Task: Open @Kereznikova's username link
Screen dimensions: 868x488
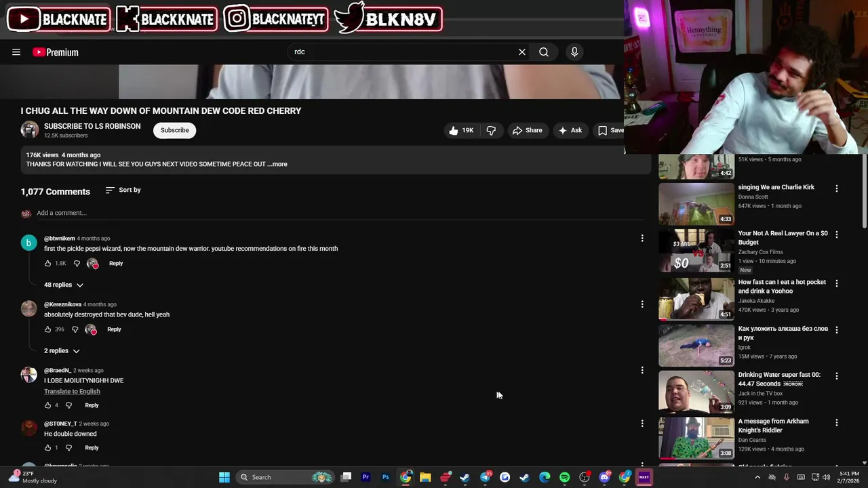Action: point(62,304)
